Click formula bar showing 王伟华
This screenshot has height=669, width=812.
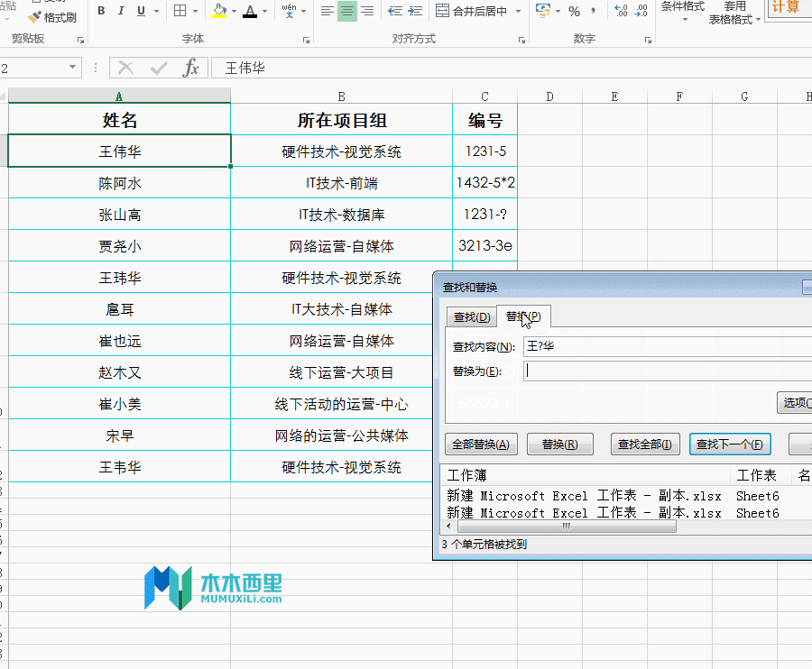(512, 68)
